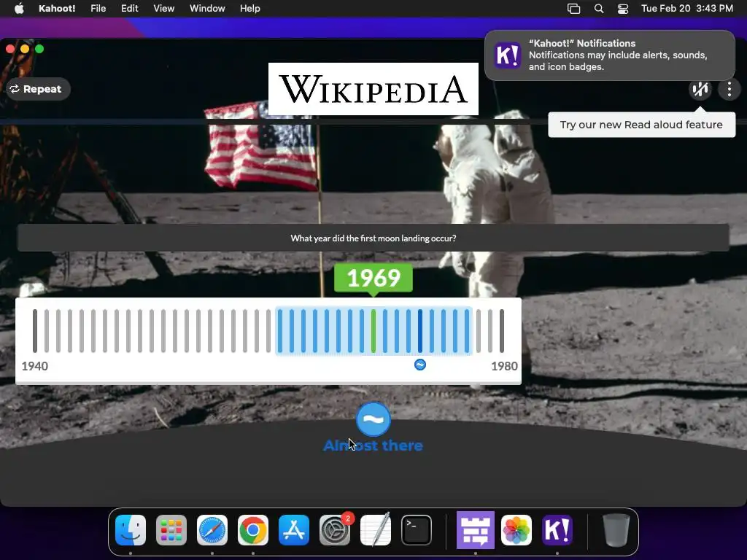Open the Trash from the Dock
The width and height of the screenshot is (747, 560).
616,530
